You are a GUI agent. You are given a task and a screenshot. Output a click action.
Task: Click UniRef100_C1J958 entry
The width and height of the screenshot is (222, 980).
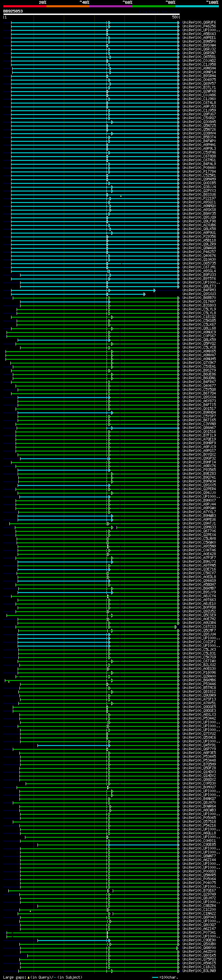199,64
